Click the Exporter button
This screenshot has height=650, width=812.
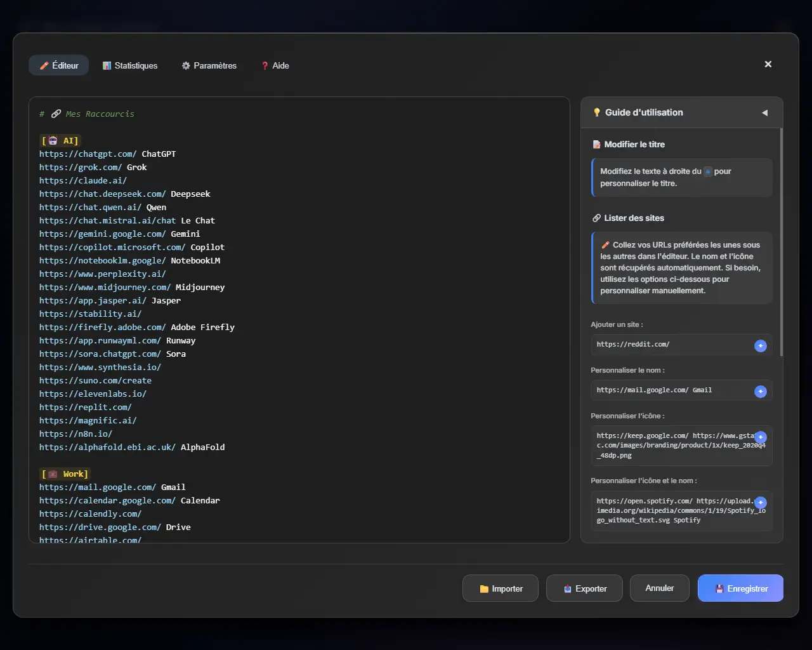(x=584, y=588)
